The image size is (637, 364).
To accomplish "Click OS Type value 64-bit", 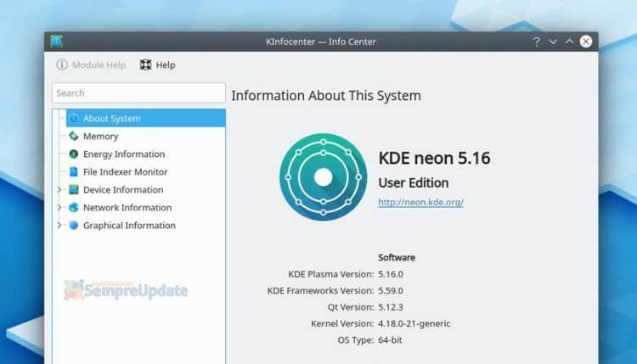I will point(390,340).
